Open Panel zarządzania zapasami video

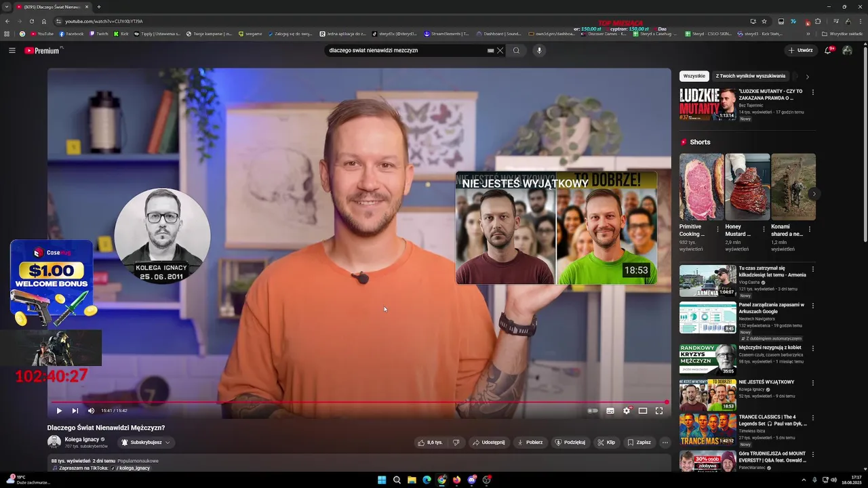pyautogui.click(x=707, y=317)
